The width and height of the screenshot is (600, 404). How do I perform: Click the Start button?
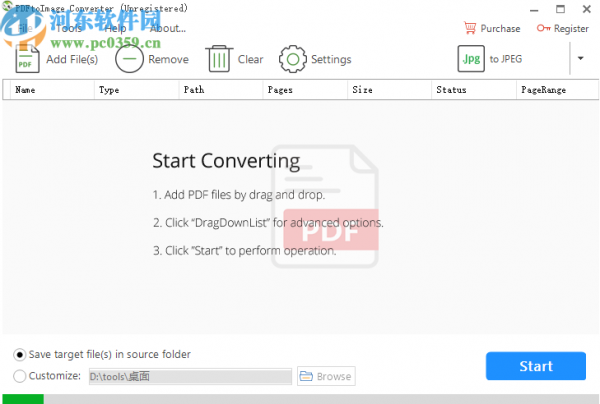pyautogui.click(x=536, y=366)
